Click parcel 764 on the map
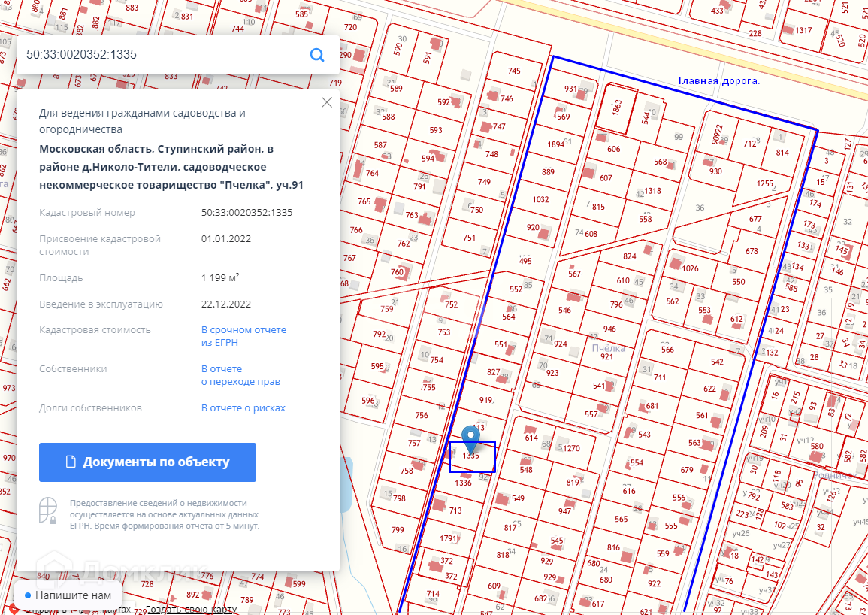The image size is (868, 615). pos(372,174)
